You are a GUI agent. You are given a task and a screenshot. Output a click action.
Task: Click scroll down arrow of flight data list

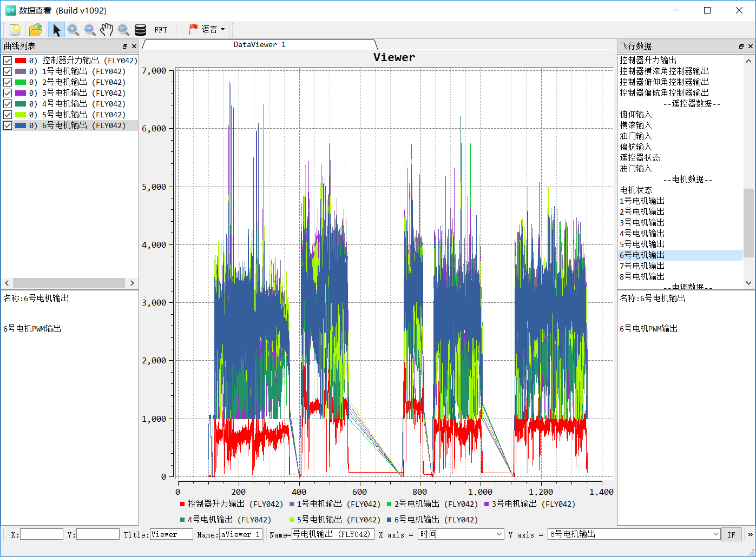point(748,283)
